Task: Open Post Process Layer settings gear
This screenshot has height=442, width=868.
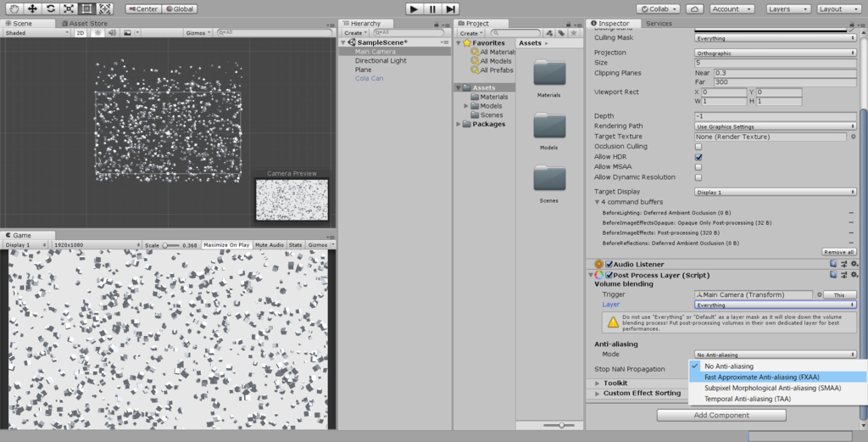Action: point(854,275)
